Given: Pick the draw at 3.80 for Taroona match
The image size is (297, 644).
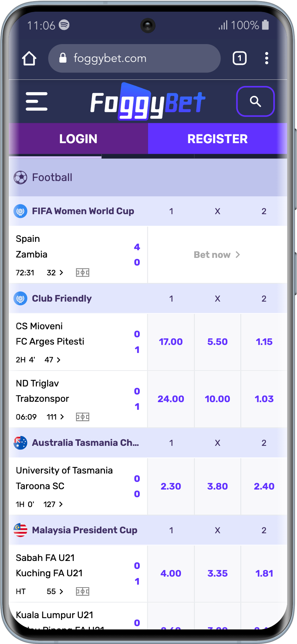Looking at the screenshot, I should 217,486.
